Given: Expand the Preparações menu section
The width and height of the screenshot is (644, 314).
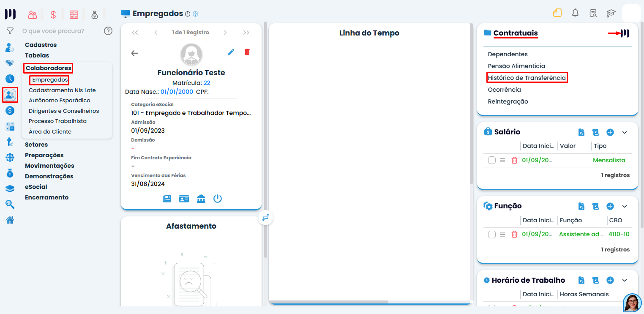Looking at the screenshot, I should click(x=44, y=155).
